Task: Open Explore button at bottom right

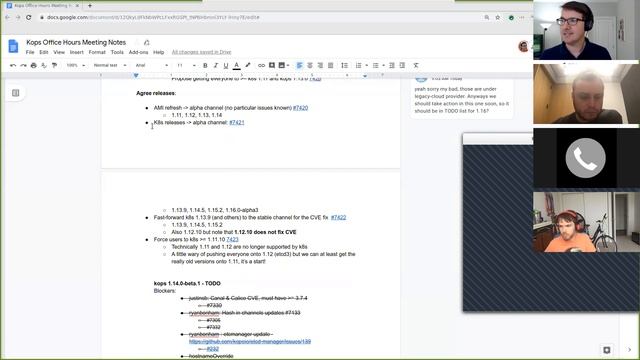Action: tap(607, 350)
